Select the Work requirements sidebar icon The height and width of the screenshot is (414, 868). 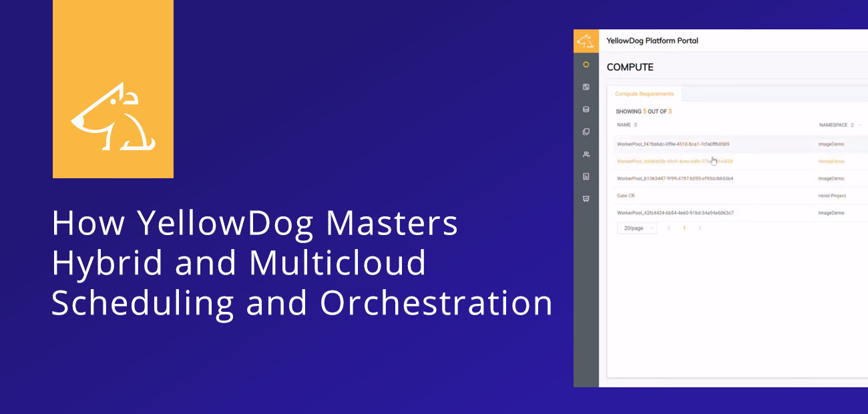(586, 132)
